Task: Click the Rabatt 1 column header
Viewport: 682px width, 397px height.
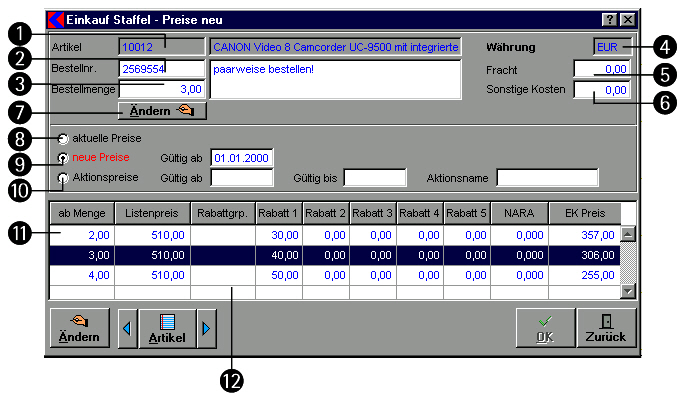Action: tap(279, 213)
